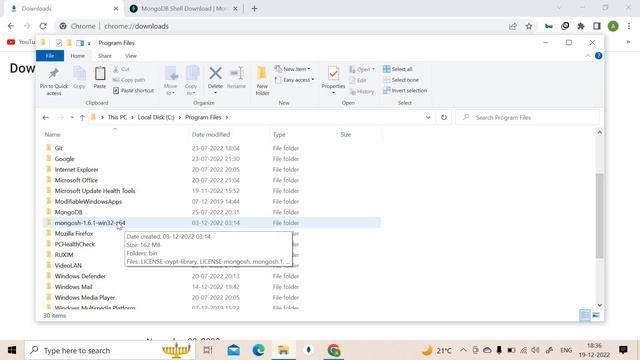The height and width of the screenshot is (360, 640).
Task: Click Copy path in the ribbon
Action: pos(129,80)
